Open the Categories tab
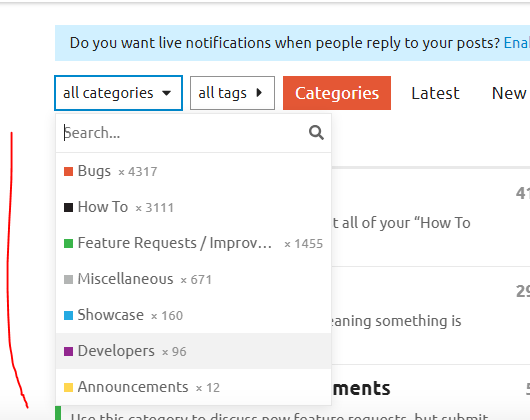This screenshot has height=420, width=530. coord(337,93)
